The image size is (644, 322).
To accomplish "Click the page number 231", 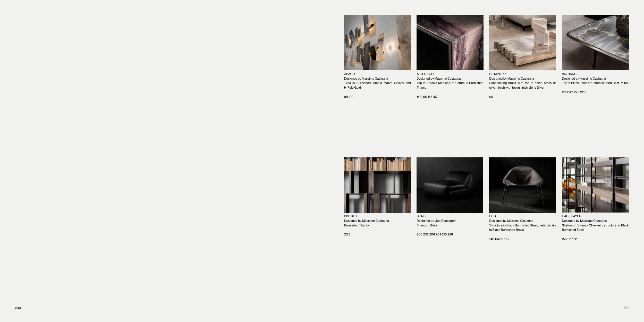I will click(626, 308).
